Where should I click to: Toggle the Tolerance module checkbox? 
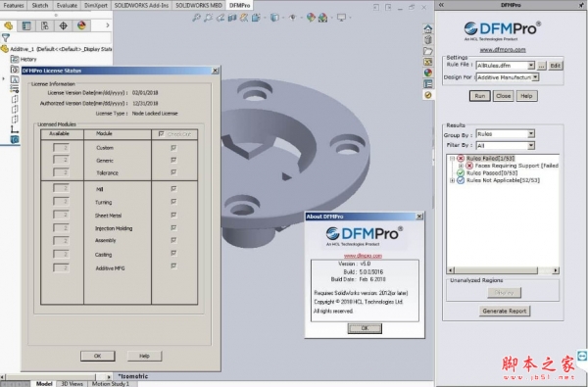pyautogui.click(x=173, y=172)
